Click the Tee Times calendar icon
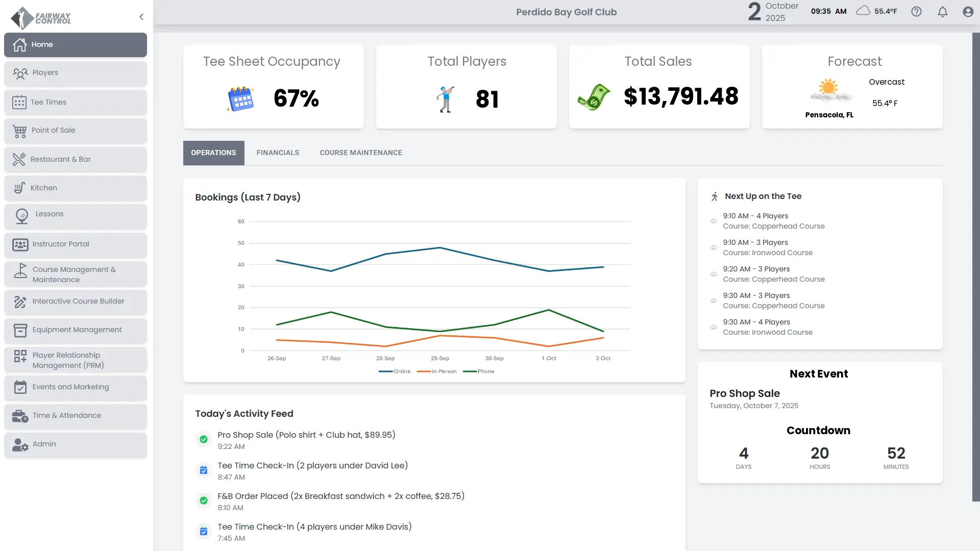The width and height of the screenshot is (980, 551). (19, 102)
